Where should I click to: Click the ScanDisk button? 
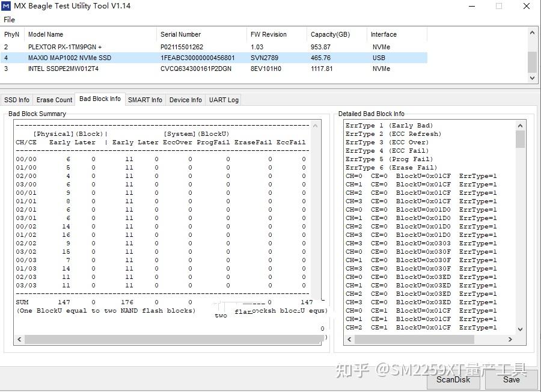tap(453, 379)
